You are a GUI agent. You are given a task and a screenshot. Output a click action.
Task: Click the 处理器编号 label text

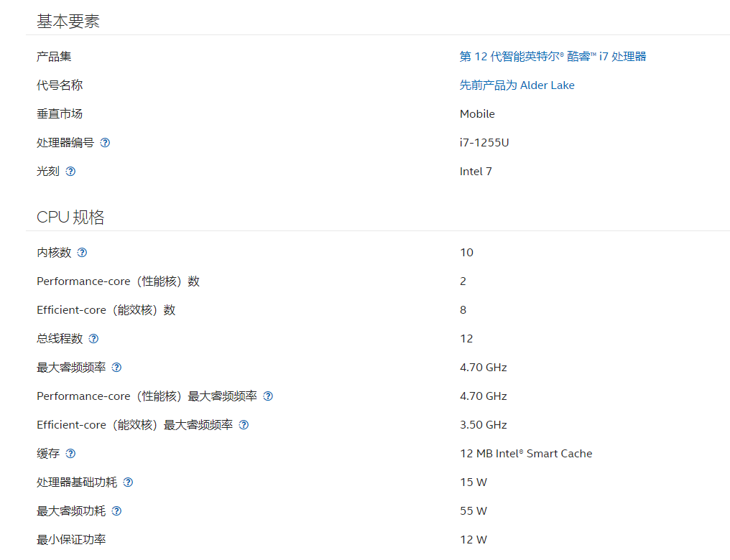coord(65,143)
